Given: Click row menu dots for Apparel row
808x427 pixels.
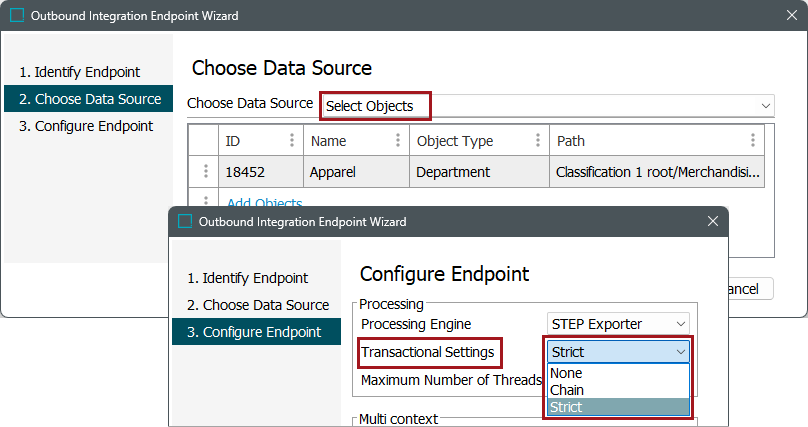Looking at the screenshot, I should [205, 172].
